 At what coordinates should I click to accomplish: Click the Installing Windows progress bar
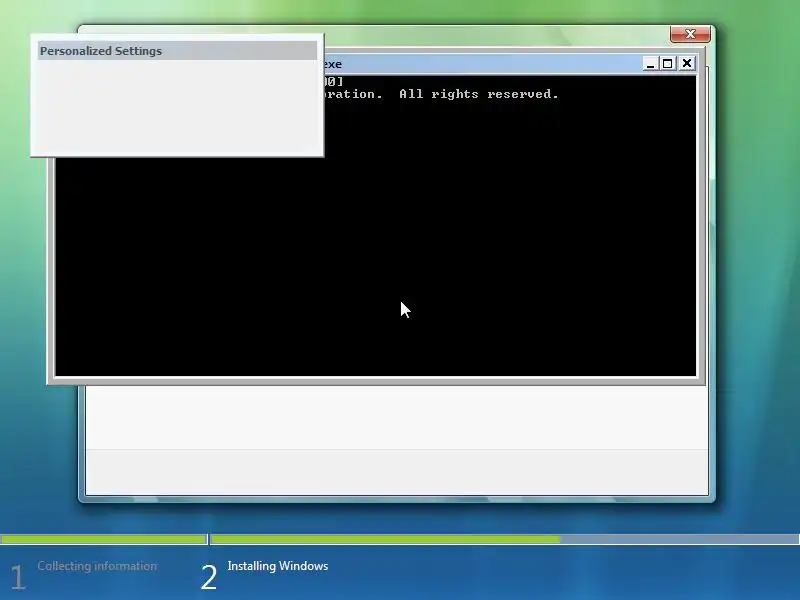(505, 539)
